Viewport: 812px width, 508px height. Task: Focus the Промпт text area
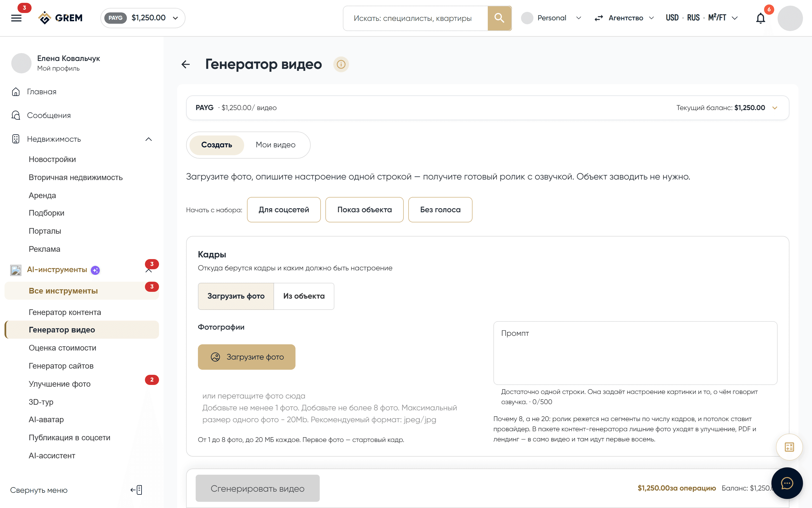[635, 353]
